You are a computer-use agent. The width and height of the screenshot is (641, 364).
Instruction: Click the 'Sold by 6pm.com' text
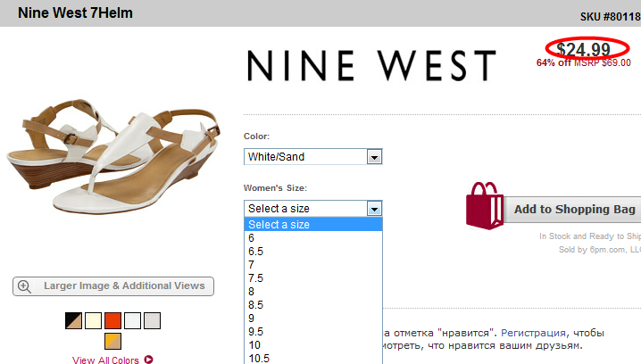[x=600, y=250]
